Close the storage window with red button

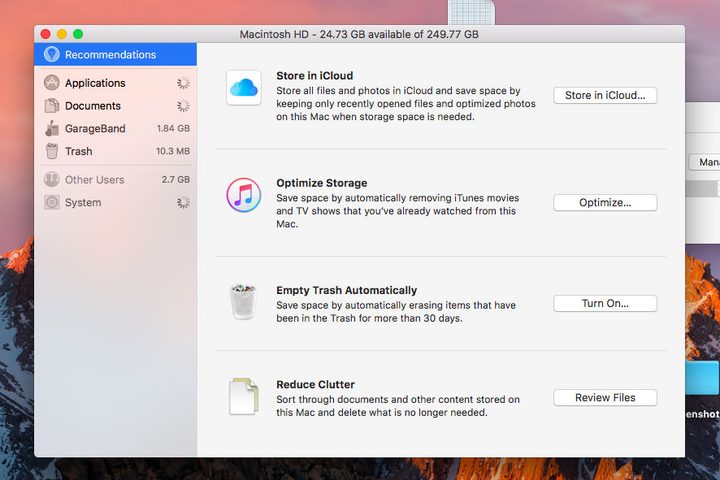pos(45,34)
